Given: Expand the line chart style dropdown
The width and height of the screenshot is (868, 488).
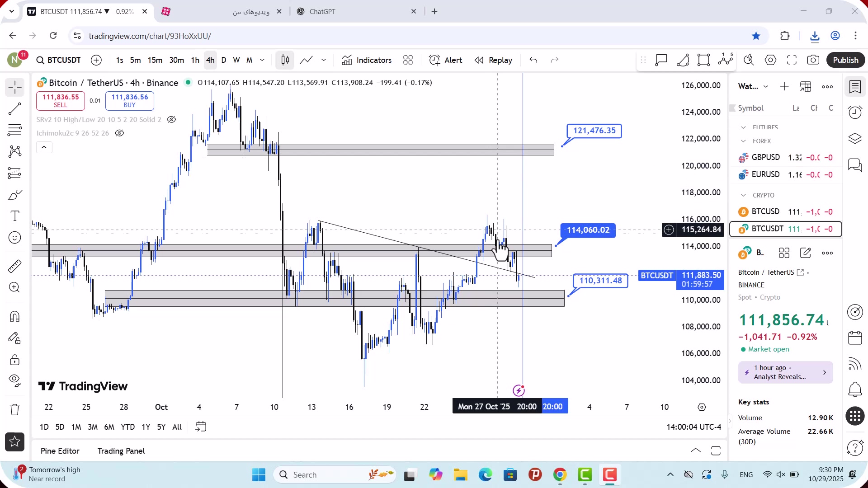Looking at the screenshot, I should (324, 60).
